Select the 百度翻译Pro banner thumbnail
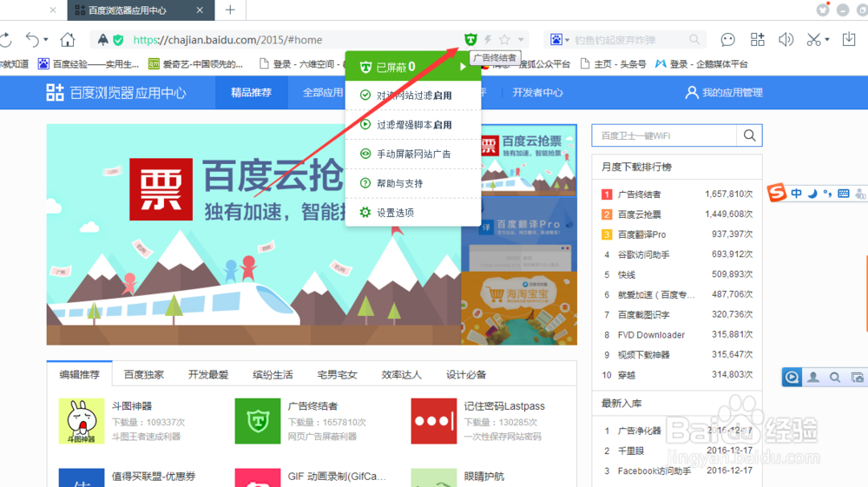 point(519,234)
